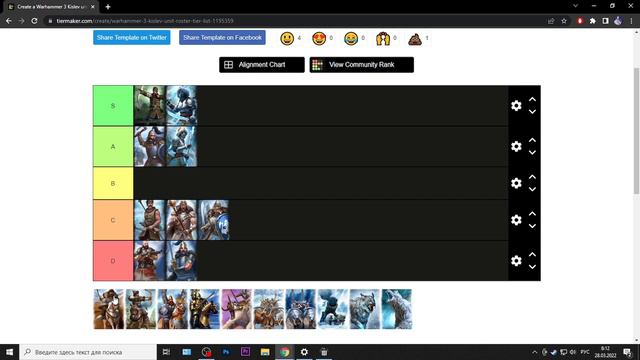The image size is (640, 360).
Task: Share Template on Twitter
Action: (131, 38)
